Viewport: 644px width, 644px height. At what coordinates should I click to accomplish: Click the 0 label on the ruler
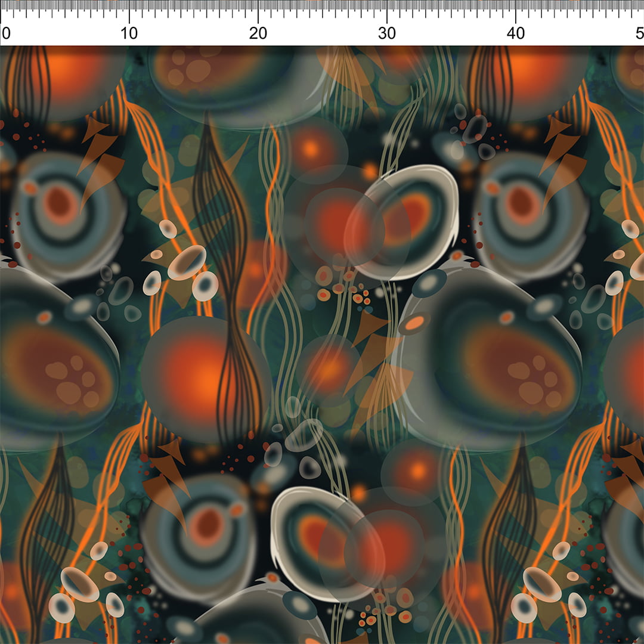coord(6,33)
